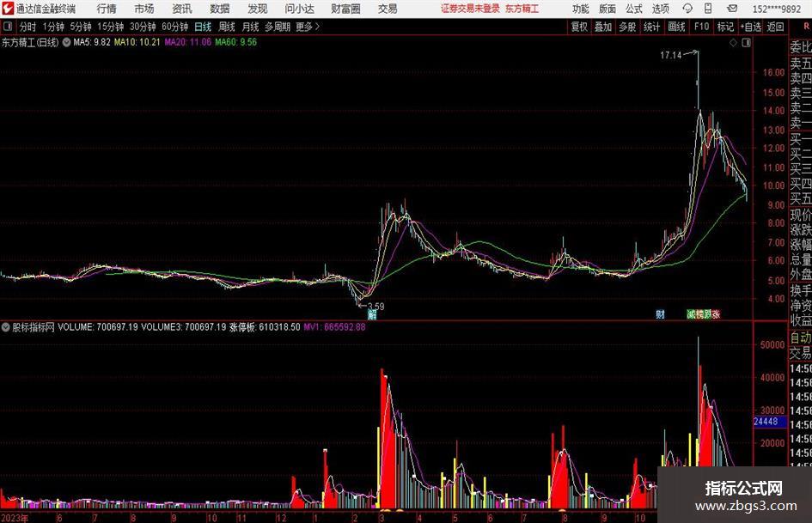The height and width of the screenshot is (523, 812).
Task: Add stock via +自选 button
Action: pyautogui.click(x=751, y=27)
